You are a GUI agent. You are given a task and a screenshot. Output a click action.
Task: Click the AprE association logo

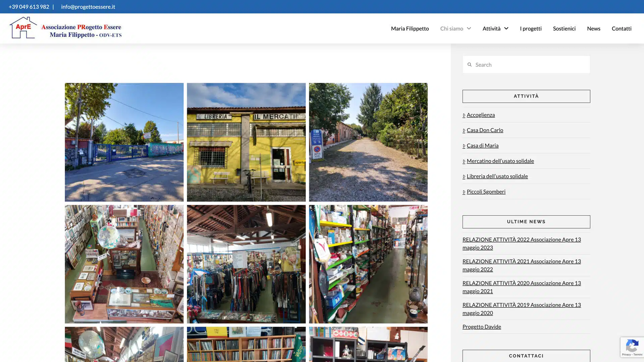click(65, 28)
